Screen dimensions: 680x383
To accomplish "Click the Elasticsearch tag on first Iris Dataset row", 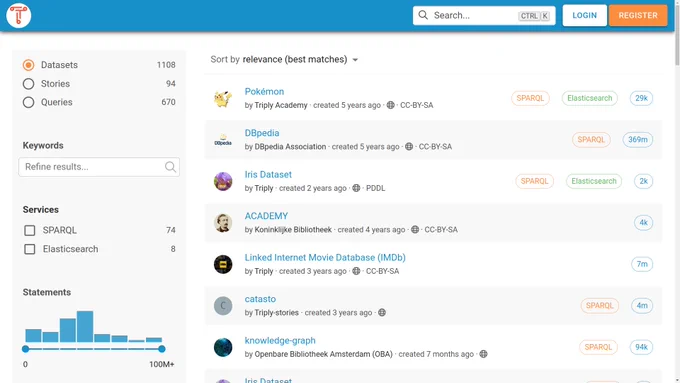I will tap(594, 181).
